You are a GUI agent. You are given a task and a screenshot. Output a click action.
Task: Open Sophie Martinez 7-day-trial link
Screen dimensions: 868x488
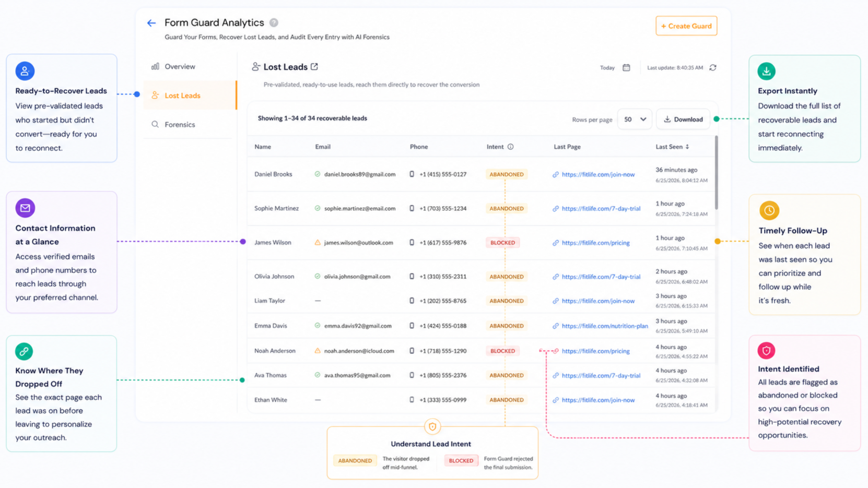(601, 208)
